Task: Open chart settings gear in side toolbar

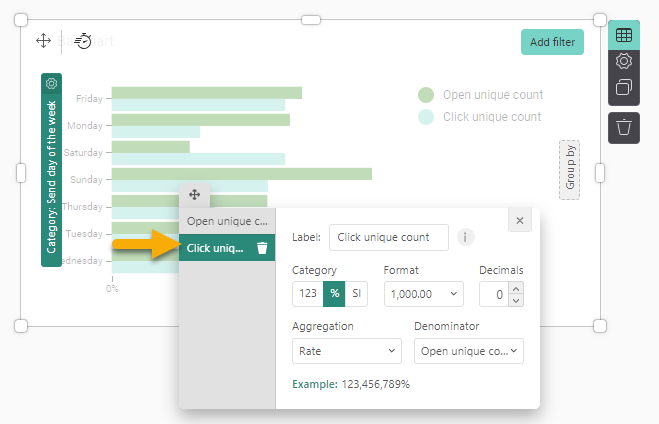Action: point(624,61)
